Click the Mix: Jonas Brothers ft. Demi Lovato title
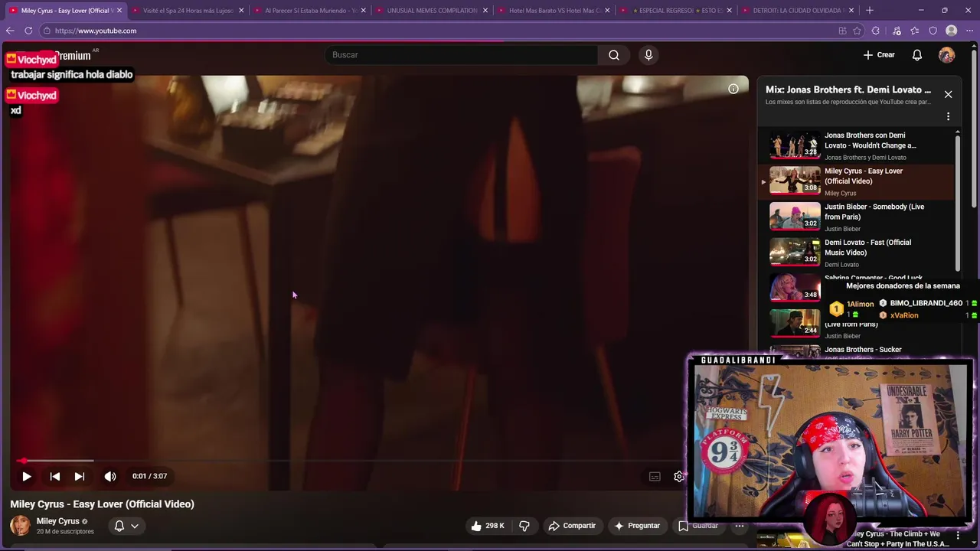This screenshot has height=551, width=980. (848, 90)
